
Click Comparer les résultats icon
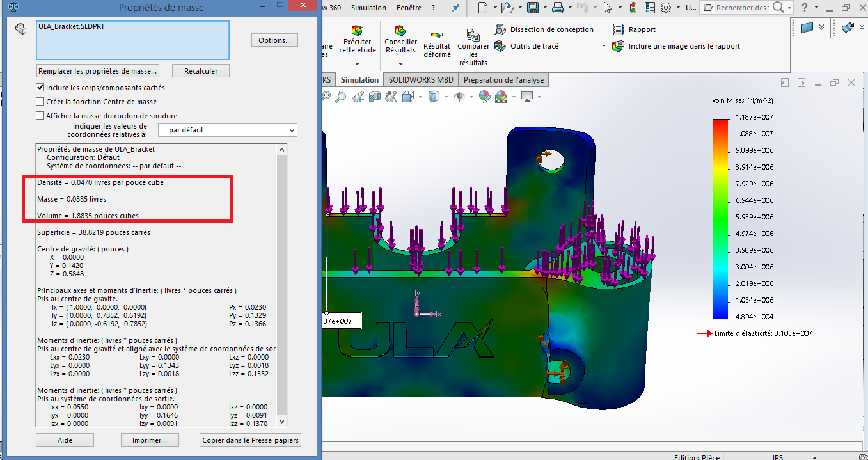click(473, 35)
